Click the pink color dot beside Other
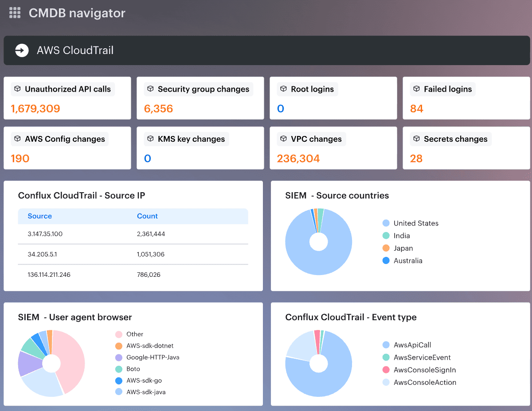Screen dimensions: 532x411 tap(119, 334)
